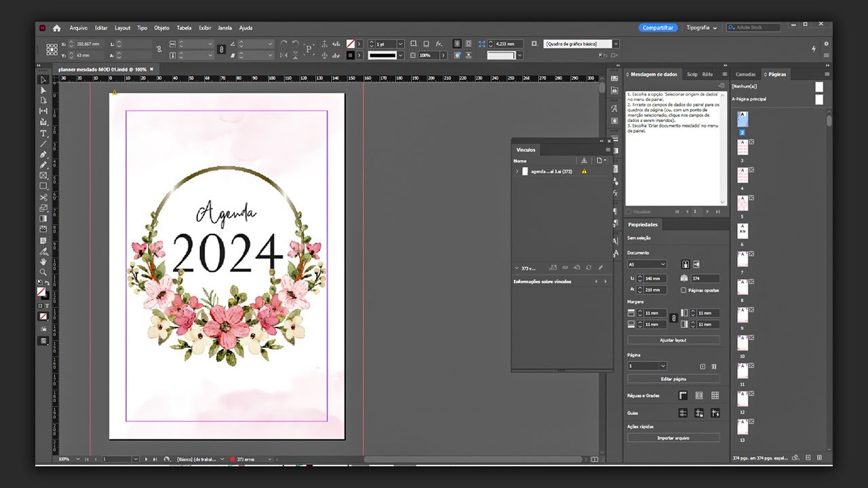Choose the Page tool

[43, 100]
